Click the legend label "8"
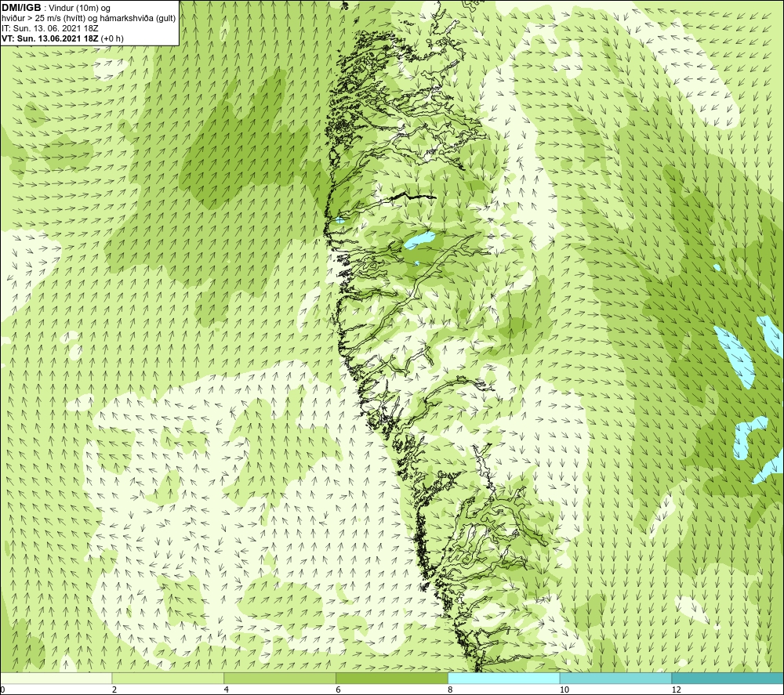The width and height of the screenshot is (784, 695). click(x=451, y=690)
